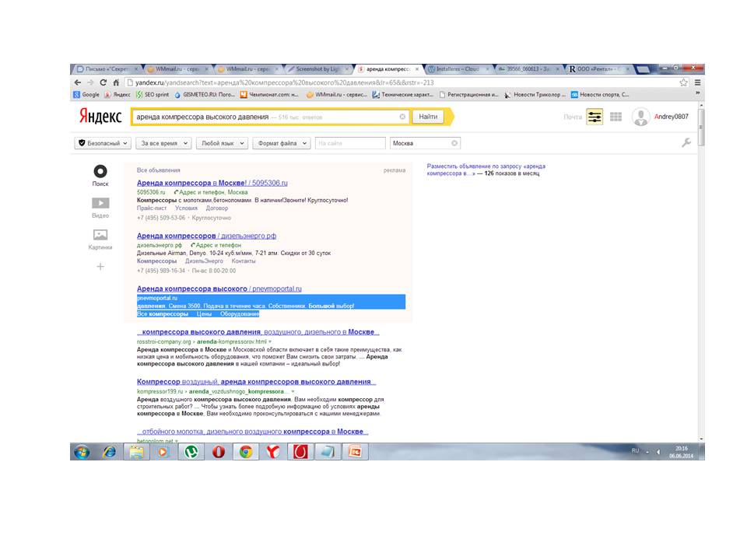Open the Yandex logo homepage link

coord(100,116)
